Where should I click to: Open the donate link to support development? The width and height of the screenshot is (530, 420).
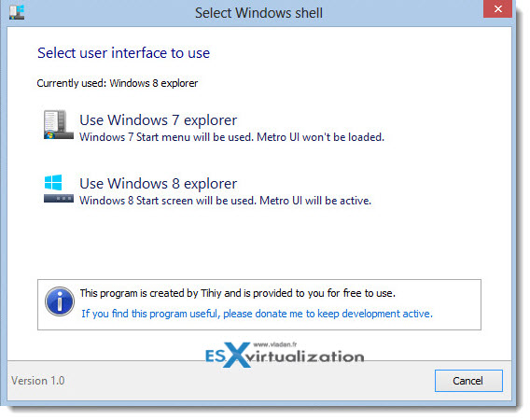257,314
